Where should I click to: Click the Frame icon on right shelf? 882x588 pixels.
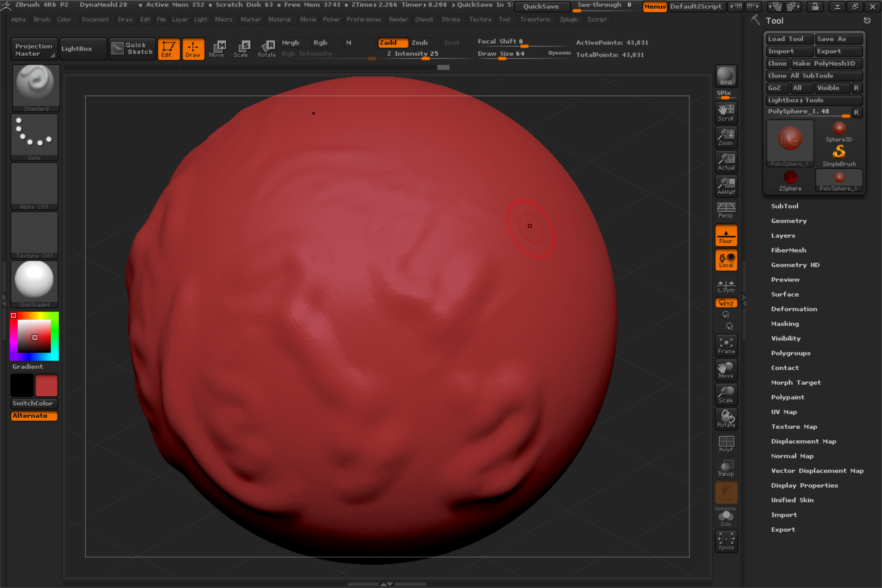tap(726, 344)
